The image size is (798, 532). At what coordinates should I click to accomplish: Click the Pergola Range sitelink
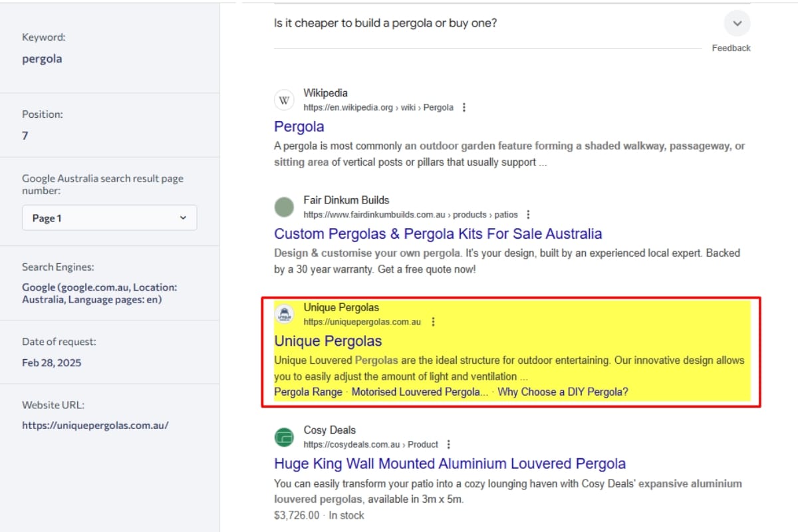tap(308, 392)
